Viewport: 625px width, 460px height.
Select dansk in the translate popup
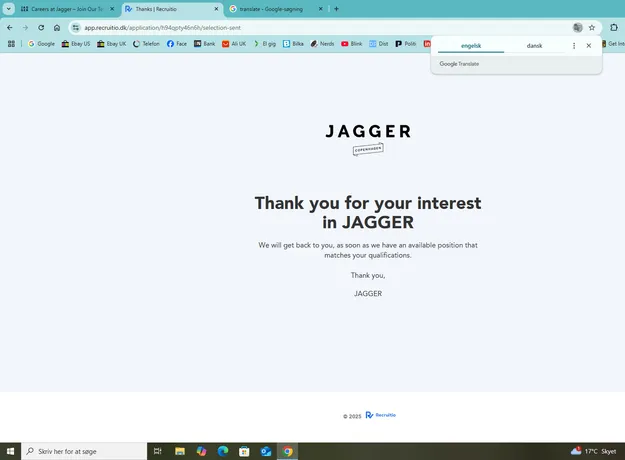click(x=534, y=46)
